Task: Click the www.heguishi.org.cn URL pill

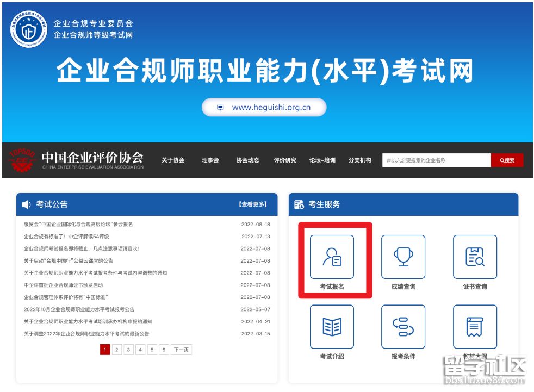Action: pos(264,108)
